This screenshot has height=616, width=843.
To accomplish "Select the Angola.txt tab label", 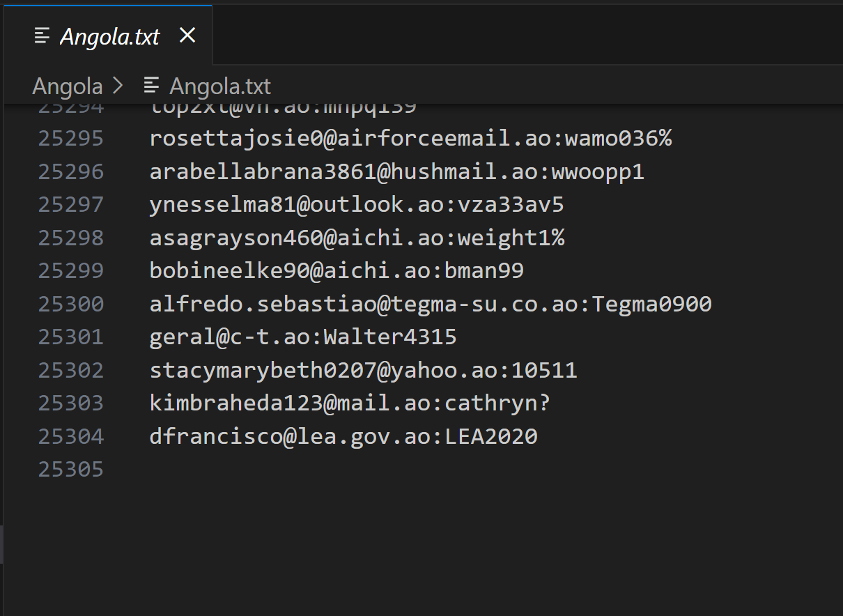I will coord(110,36).
